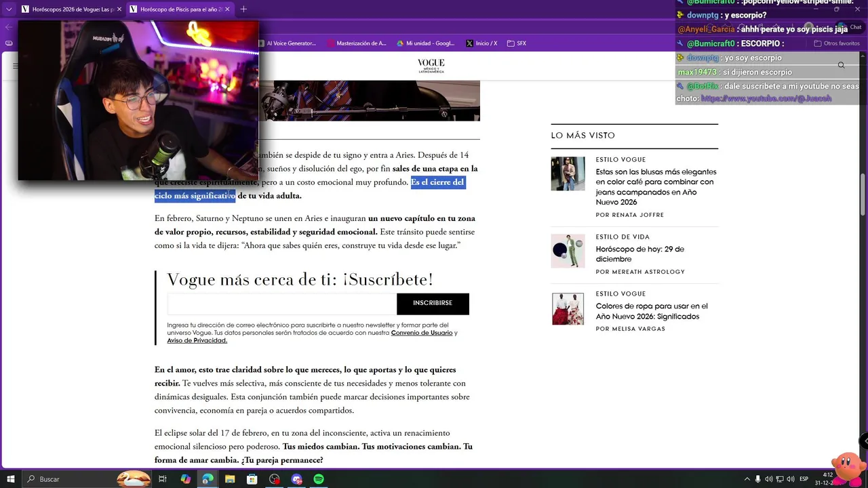Open the Convenio de Usuario link

coord(422,333)
